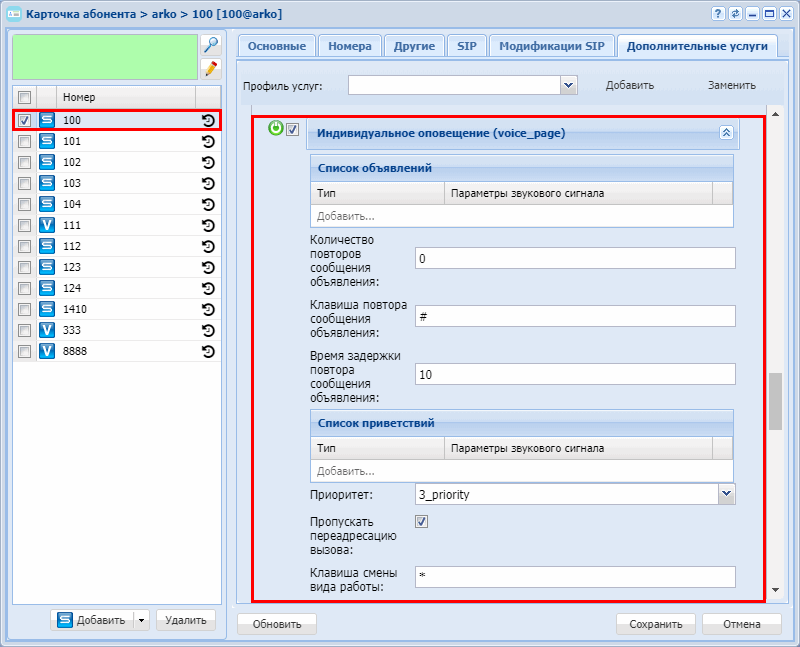Click the V icon beside number 111
The width and height of the screenshot is (800, 647).
coord(46,225)
